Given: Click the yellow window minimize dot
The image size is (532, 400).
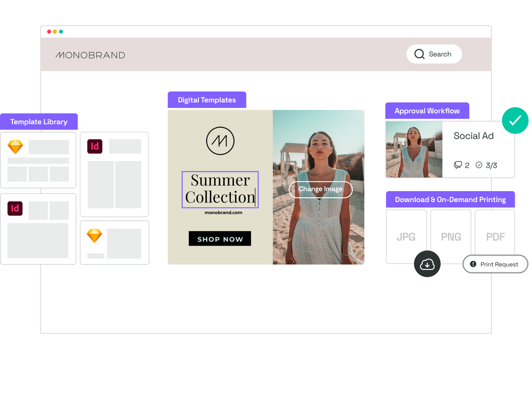Looking at the screenshot, I should (x=55, y=31).
